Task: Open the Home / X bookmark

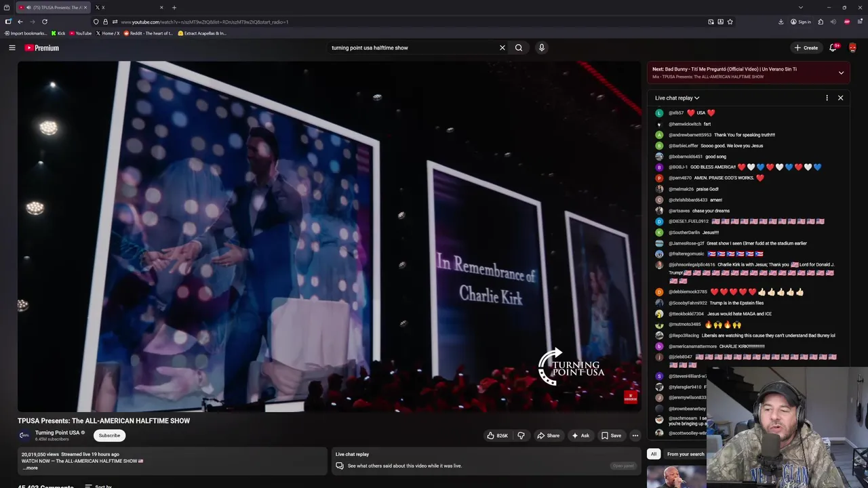Action: coord(107,33)
